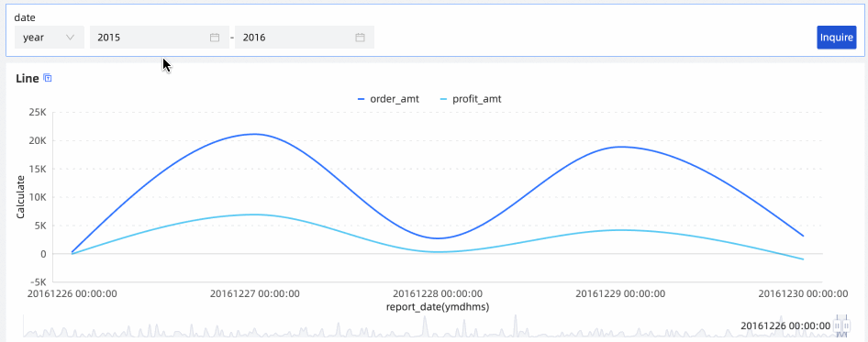Click the 'report_date(ymdhms)' axis title
The image size is (868, 342).
point(438,306)
